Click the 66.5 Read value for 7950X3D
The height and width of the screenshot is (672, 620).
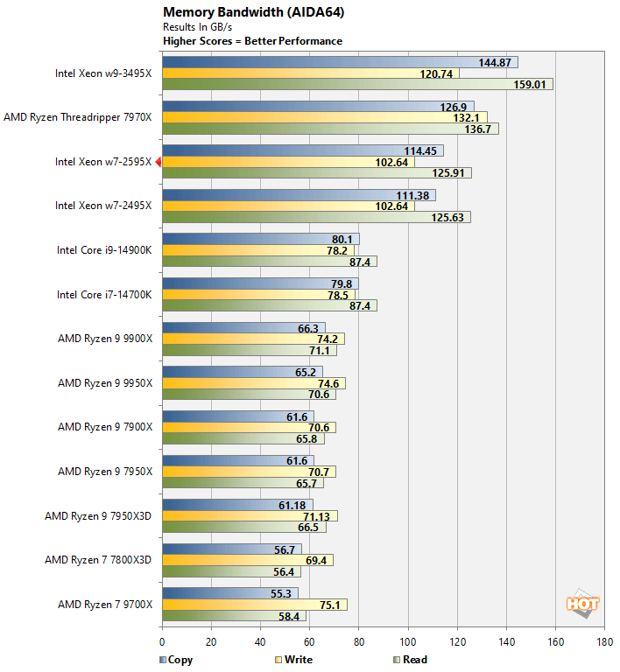[x=308, y=527]
